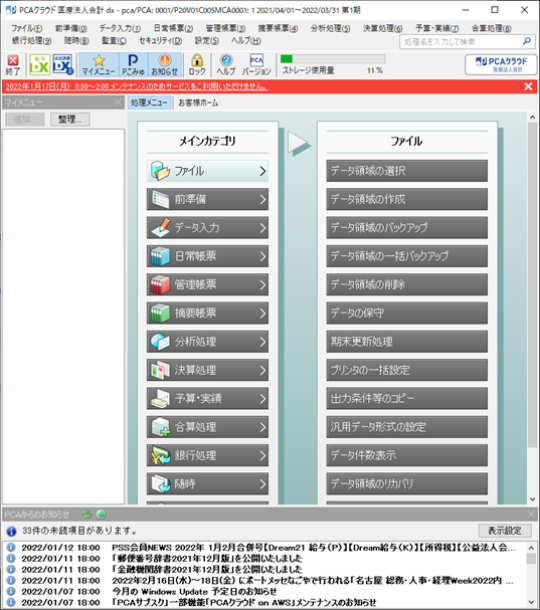Select ファイル in main category list
The width and height of the screenshot is (540, 610).
click(x=208, y=171)
